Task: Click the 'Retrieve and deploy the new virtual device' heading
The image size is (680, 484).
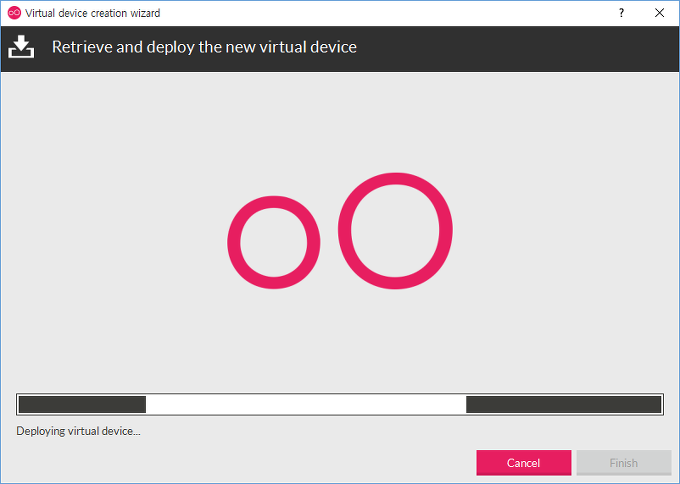Action: pyautogui.click(x=204, y=47)
